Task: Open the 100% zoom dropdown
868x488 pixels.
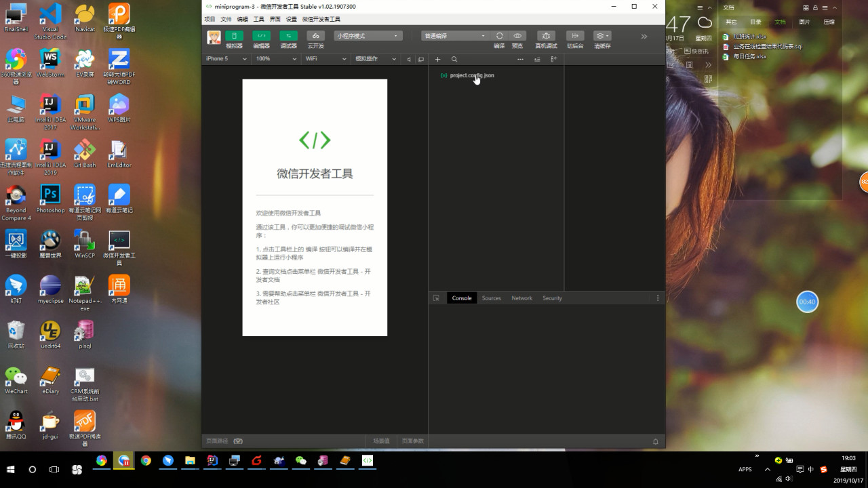Action: (x=276, y=59)
